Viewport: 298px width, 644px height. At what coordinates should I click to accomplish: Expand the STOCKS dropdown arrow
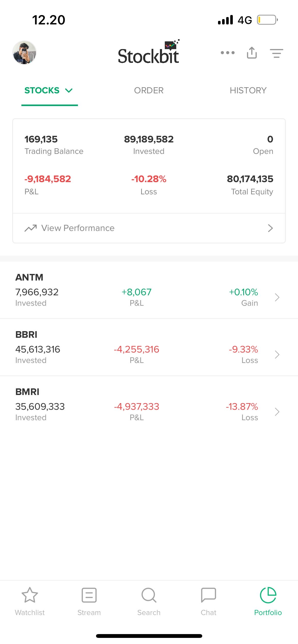click(69, 91)
